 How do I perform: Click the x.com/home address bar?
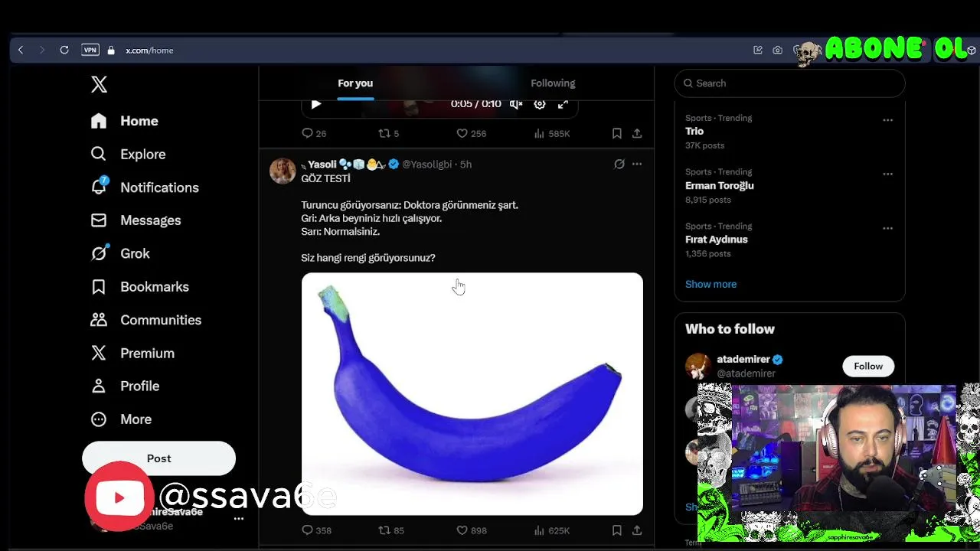149,51
